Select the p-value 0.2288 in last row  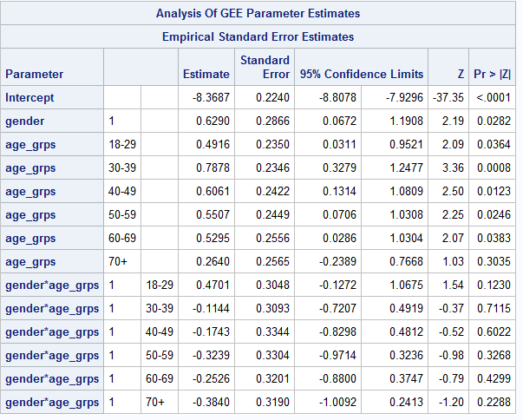(494, 402)
